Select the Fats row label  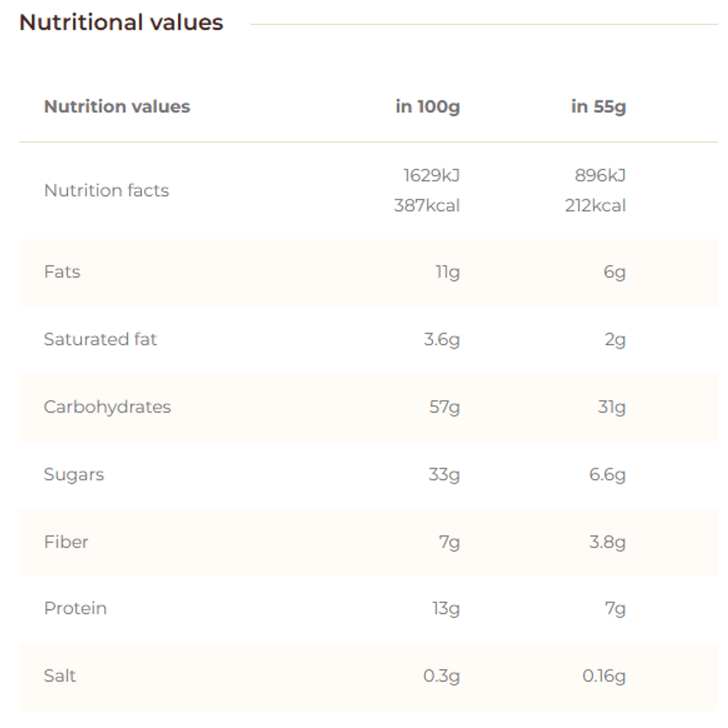62,272
